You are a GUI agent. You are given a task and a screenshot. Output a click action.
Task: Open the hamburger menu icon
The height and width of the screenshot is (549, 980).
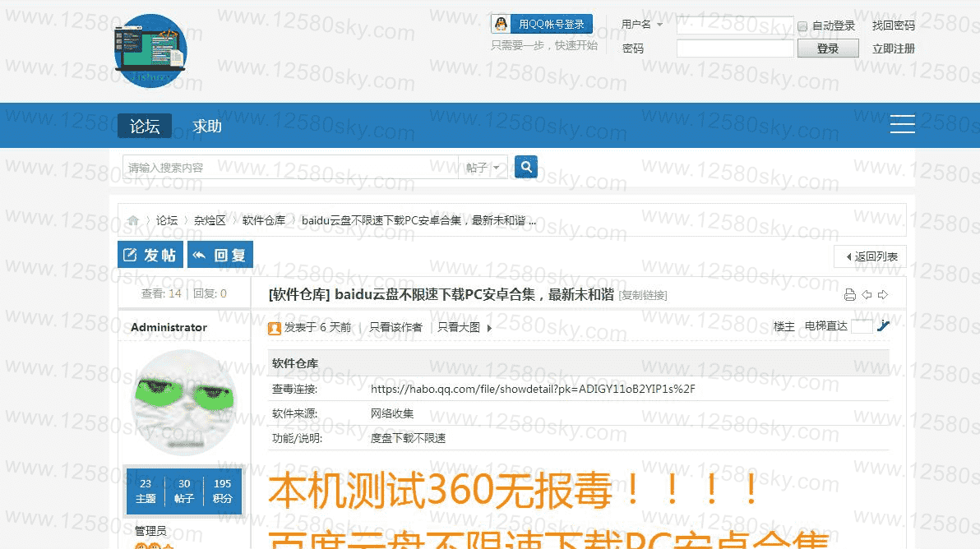903,123
